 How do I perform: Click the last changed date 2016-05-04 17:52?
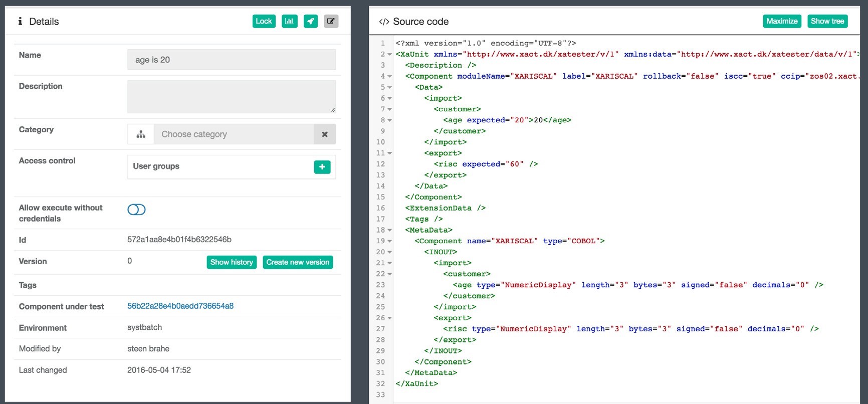click(x=159, y=370)
